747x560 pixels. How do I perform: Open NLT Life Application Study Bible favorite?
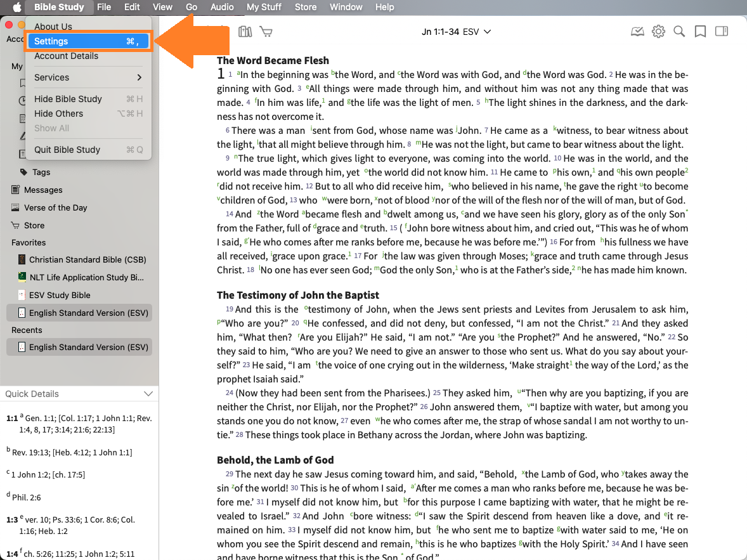[86, 277]
